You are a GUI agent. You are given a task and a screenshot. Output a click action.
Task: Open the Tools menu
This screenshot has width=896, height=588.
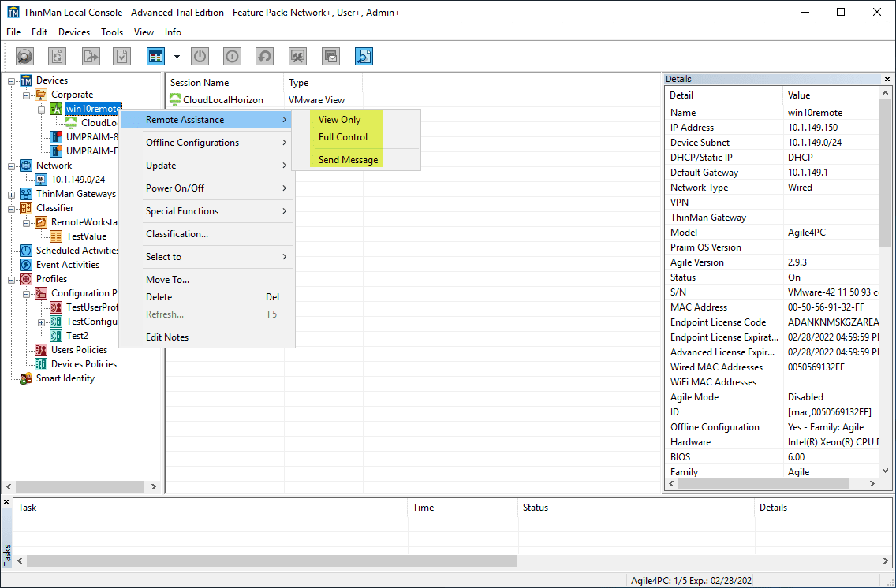click(x=112, y=32)
